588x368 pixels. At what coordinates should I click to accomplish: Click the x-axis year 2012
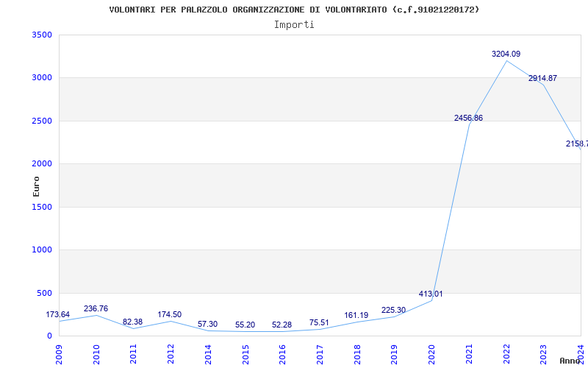click(171, 355)
